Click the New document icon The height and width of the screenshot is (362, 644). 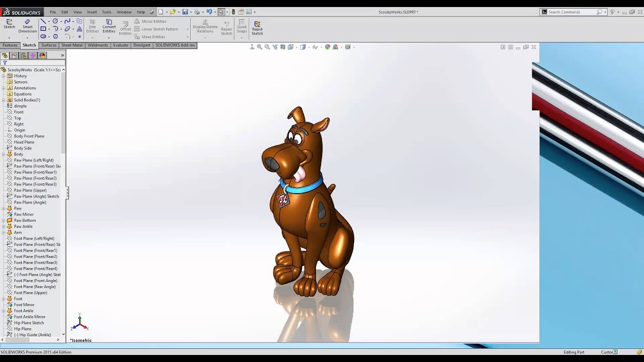click(x=161, y=12)
